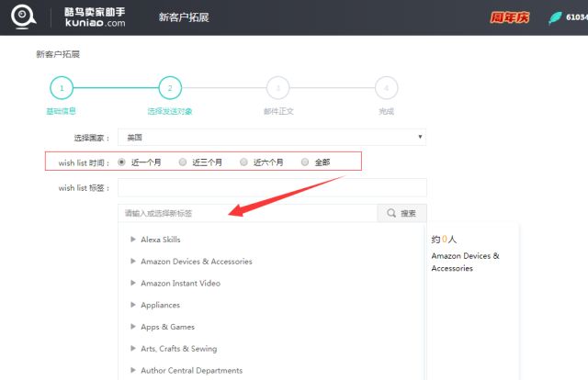Click the magnifier search icon
This screenshot has height=380, width=588.
tap(391, 213)
